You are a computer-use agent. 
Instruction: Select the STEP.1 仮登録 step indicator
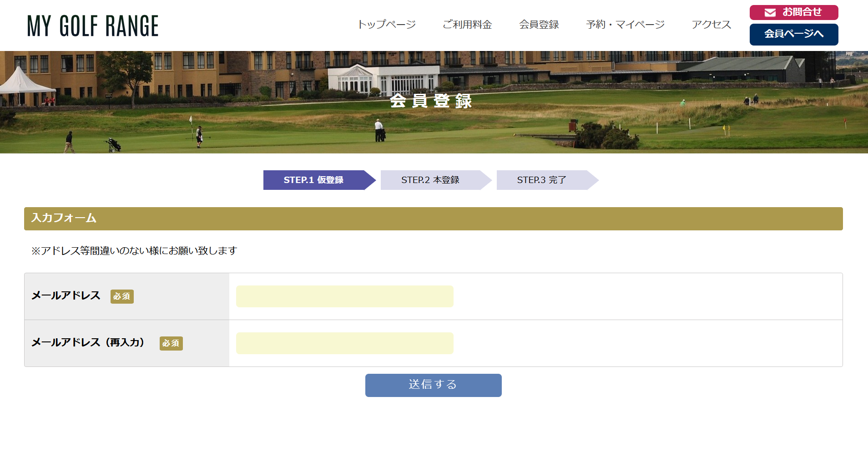314,180
